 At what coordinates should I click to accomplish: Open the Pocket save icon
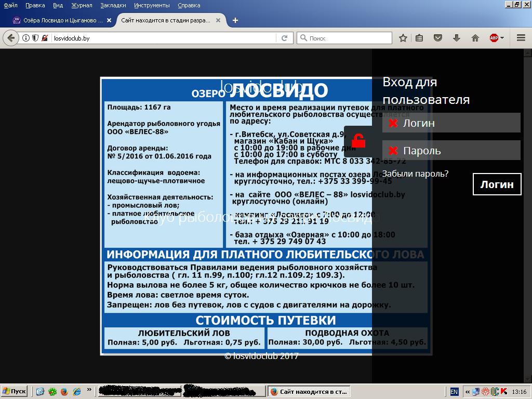(x=438, y=38)
